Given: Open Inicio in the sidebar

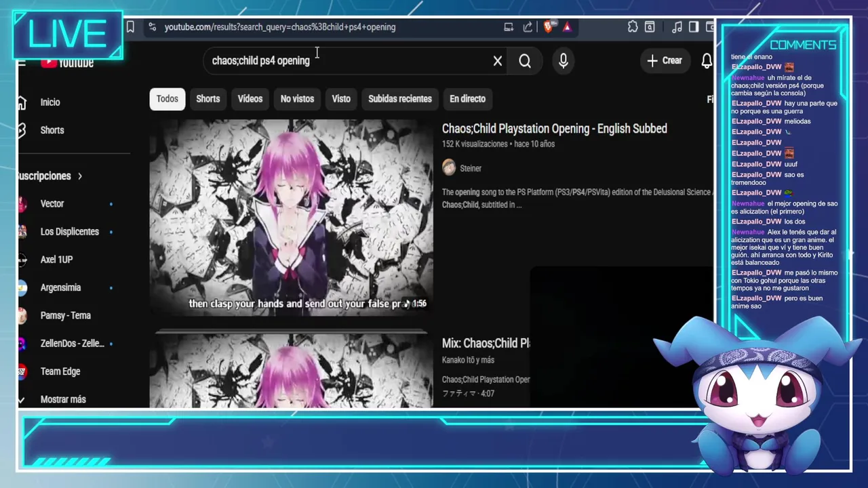Looking at the screenshot, I should pyautogui.click(x=50, y=102).
